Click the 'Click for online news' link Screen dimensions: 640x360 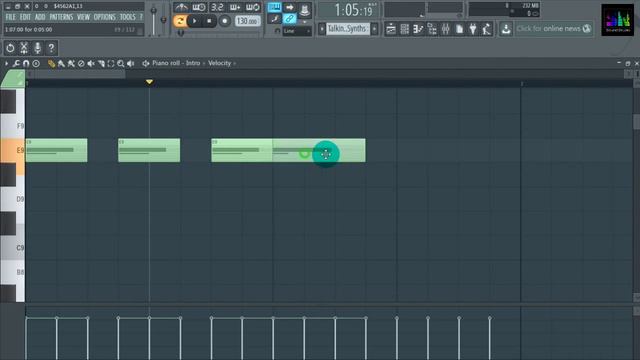click(553, 29)
